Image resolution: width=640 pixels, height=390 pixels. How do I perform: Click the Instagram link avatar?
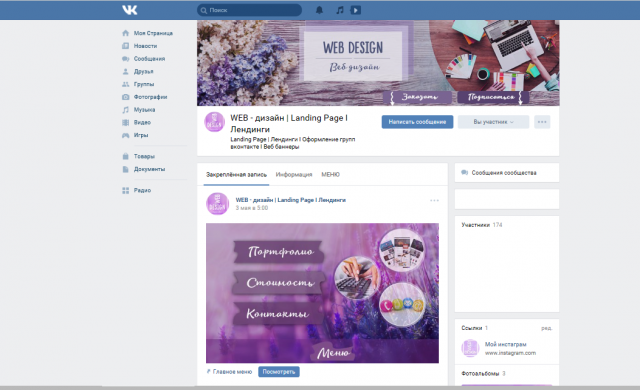pyautogui.click(x=470, y=348)
